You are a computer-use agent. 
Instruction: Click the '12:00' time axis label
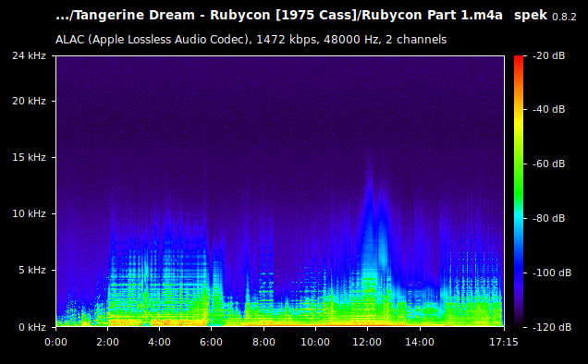tap(367, 342)
